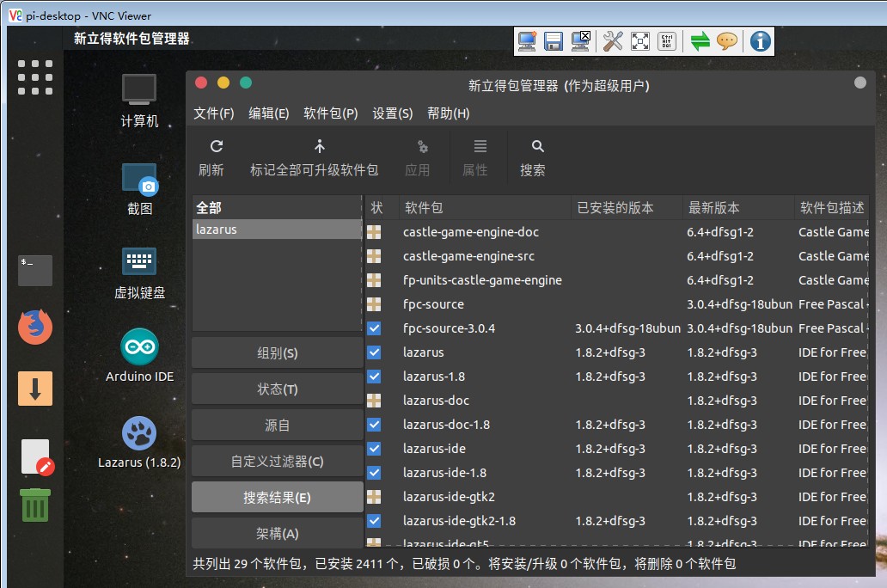
Task: Click the document editor dock icon
Action: pyautogui.click(x=37, y=456)
